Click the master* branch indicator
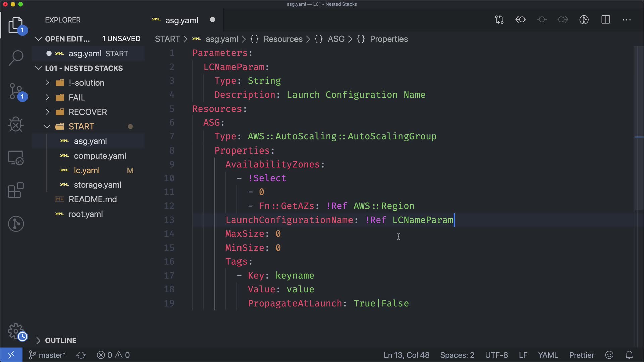Viewport: 644px width, 362px height. [x=48, y=355]
